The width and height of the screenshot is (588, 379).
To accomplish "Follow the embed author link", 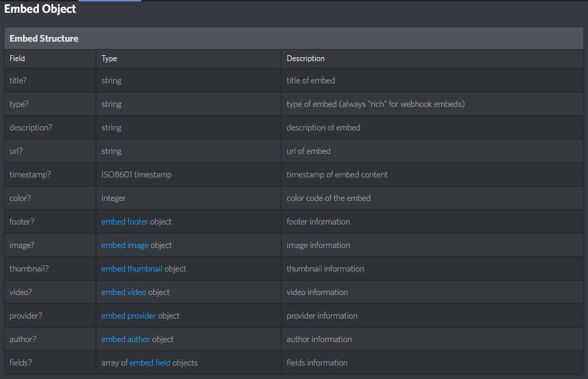I will point(126,339).
